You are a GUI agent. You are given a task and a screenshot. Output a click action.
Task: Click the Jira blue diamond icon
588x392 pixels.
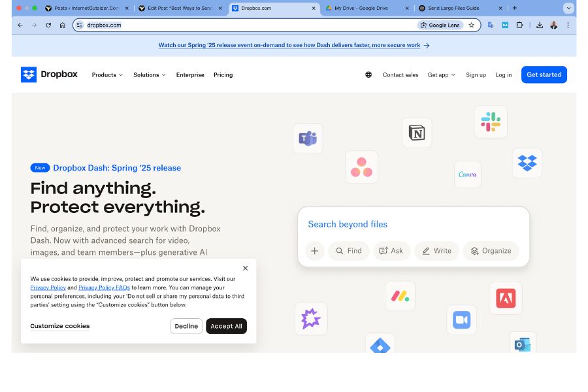coord(380,344)
